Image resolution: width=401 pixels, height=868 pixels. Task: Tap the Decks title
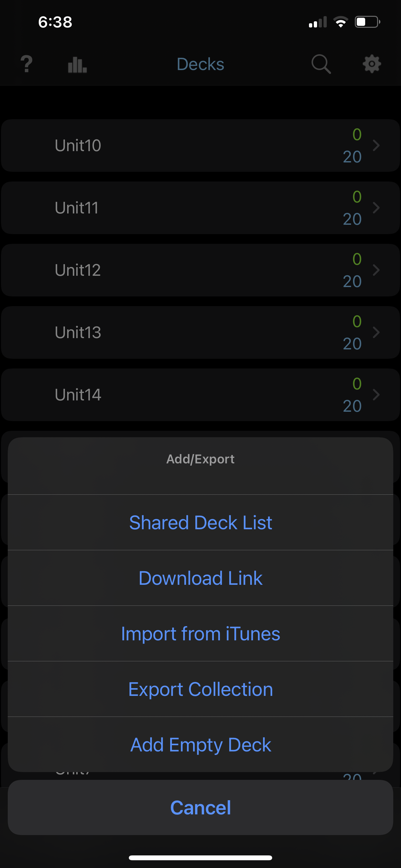(x=200, y=64)
